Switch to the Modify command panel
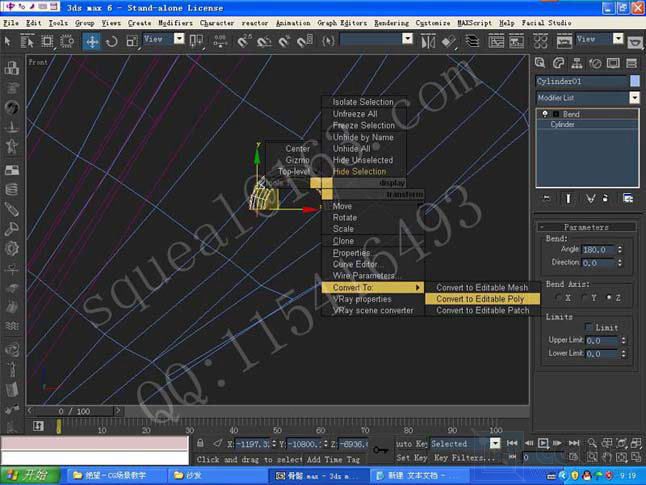The height and width of the screenshot is (485, 646). 558,63
